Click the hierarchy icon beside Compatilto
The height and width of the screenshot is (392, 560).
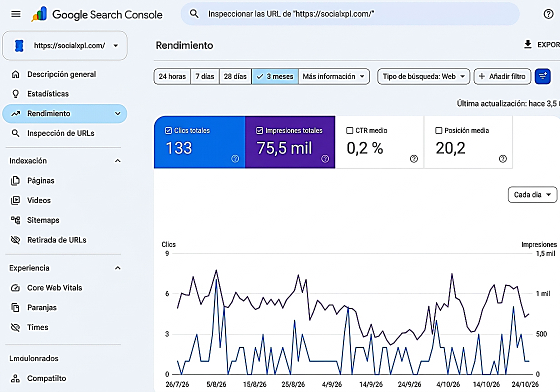(x=15, y=378)
